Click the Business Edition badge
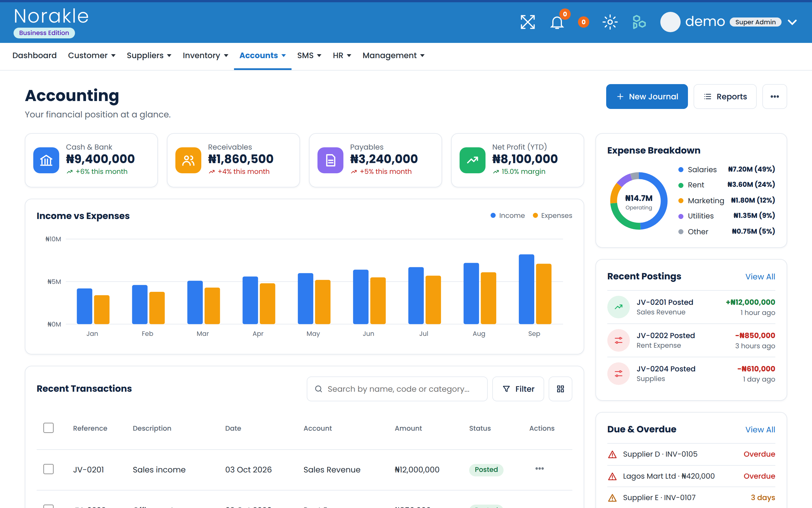This screenshot has height=508, width=812. click(x=44, y=33)
